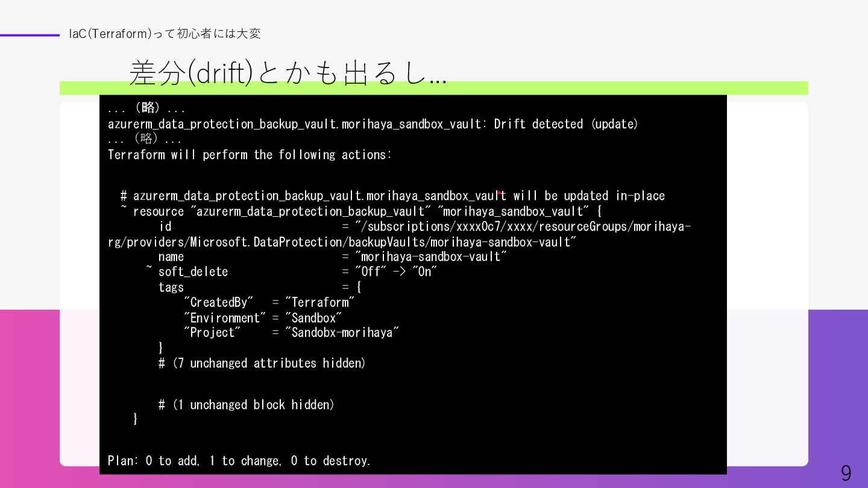Click '# (1 unchanged block hidden)'
The image size is (868, 488).
[247, 405]
